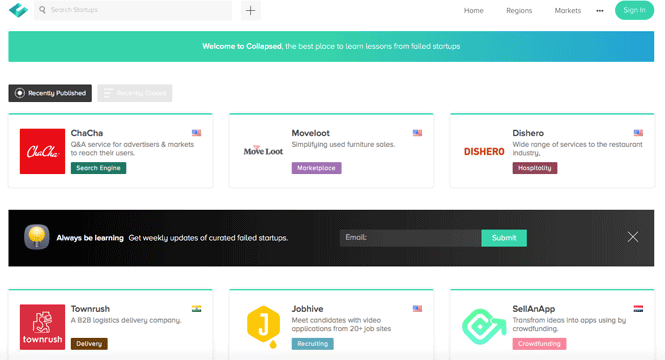Open the Moveloot startup title
665x360 pixels.
coord(310,133)
